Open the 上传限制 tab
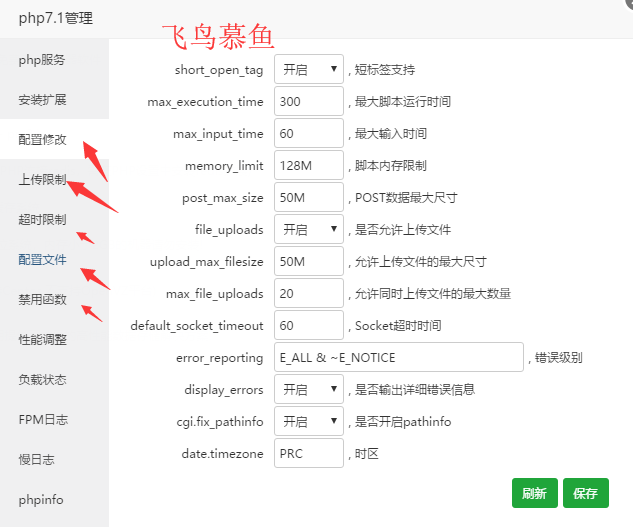The width and height of the screenshot is (633, 527). pyautogui.click(x=42, y=180)
